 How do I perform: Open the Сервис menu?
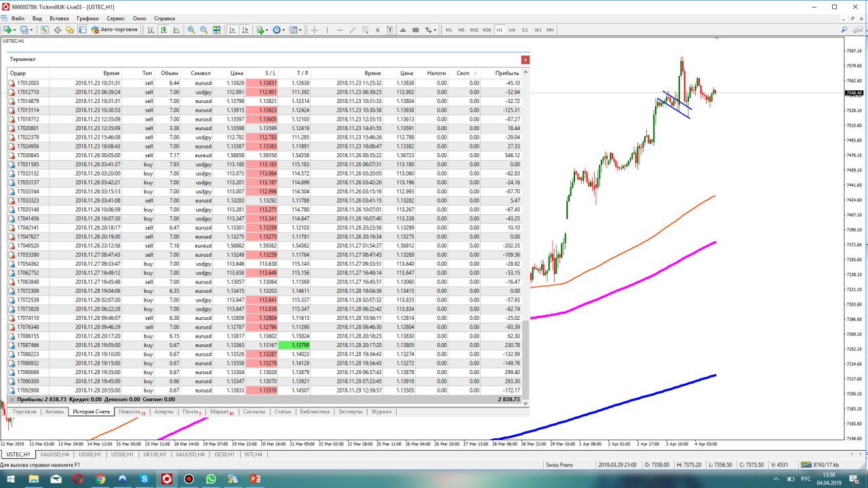click(x=115, y=18)
